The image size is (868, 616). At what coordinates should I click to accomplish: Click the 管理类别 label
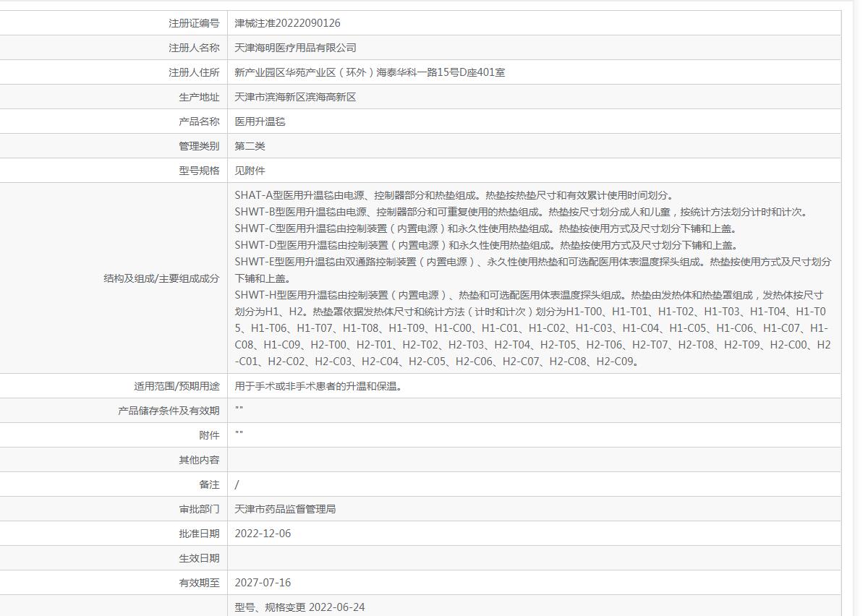[199, 146]
